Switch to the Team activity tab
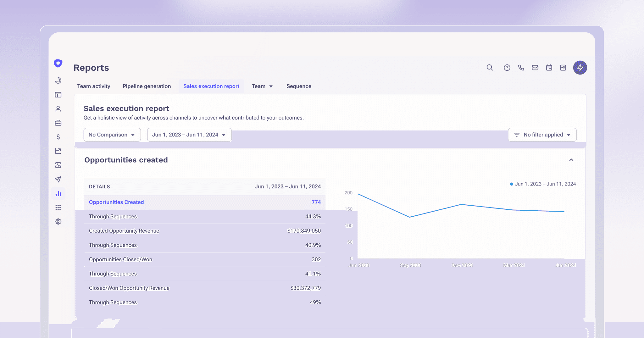 pos(94,86)
